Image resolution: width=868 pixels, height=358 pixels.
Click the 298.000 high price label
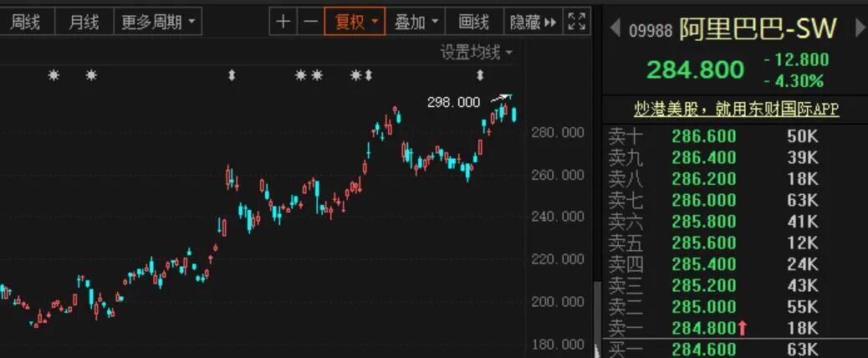(x=453, y=102)
